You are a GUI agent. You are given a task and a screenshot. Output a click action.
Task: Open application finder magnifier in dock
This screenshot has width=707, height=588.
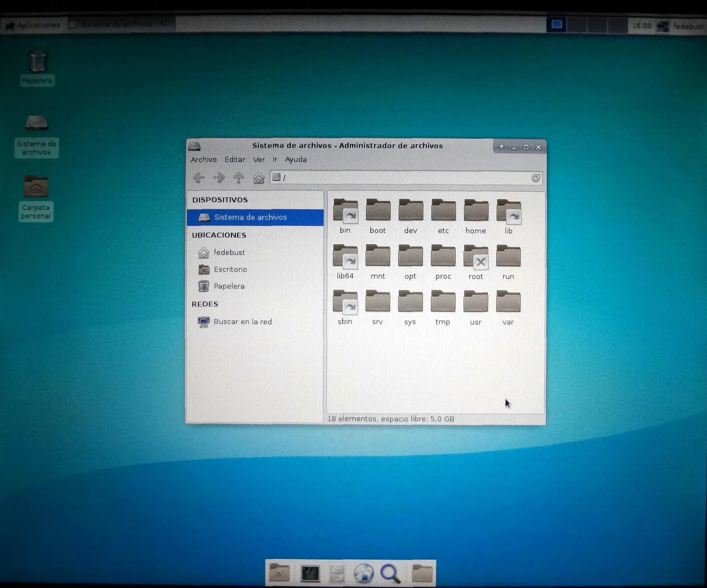point(390,573)
